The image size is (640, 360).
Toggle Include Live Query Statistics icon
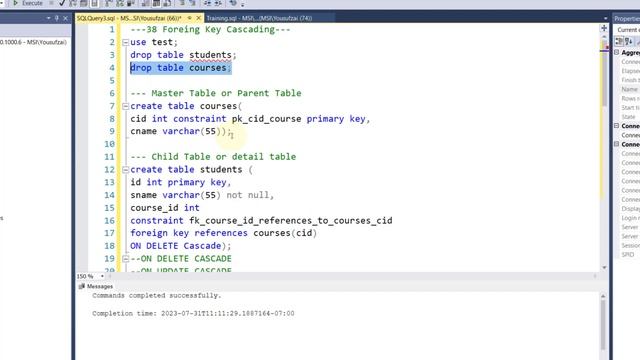tap(120, 3)
